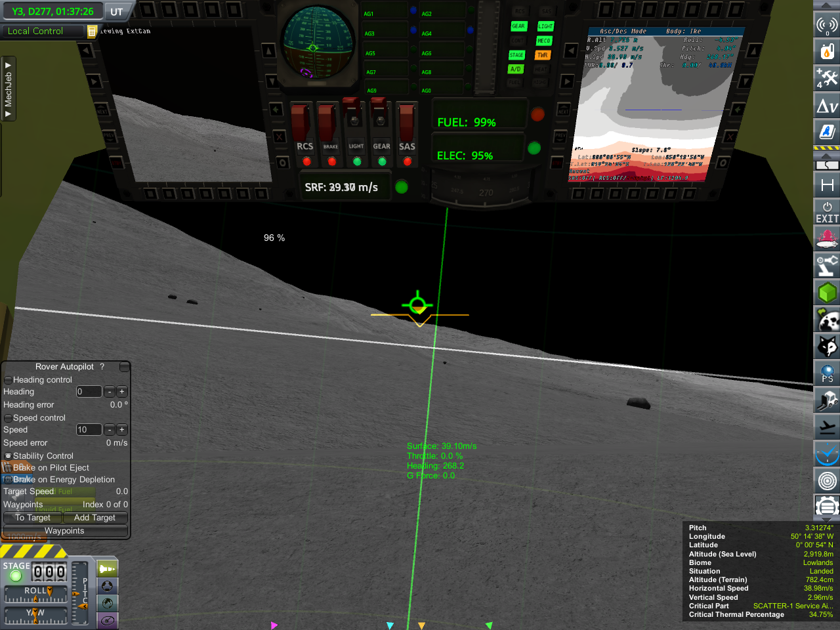Click the Heading input field

coord(89,392)
